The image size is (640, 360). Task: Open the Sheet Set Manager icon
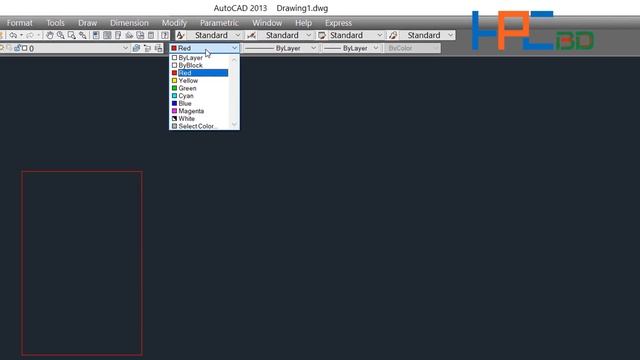pos(129,36)
